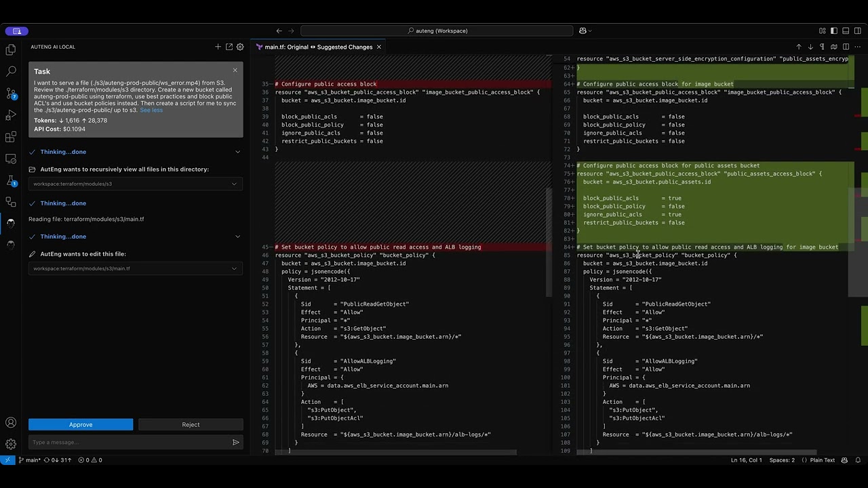The height and width of the screenshot is (488, 868).
Task: Click the purple remote indicator badge at top
Action: click(17, 30)
